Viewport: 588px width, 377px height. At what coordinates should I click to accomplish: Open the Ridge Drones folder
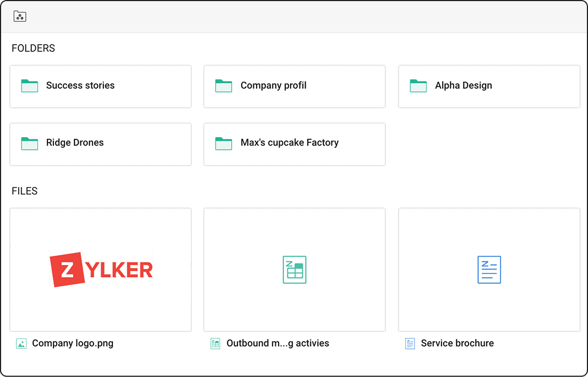[x=75, y=143]
